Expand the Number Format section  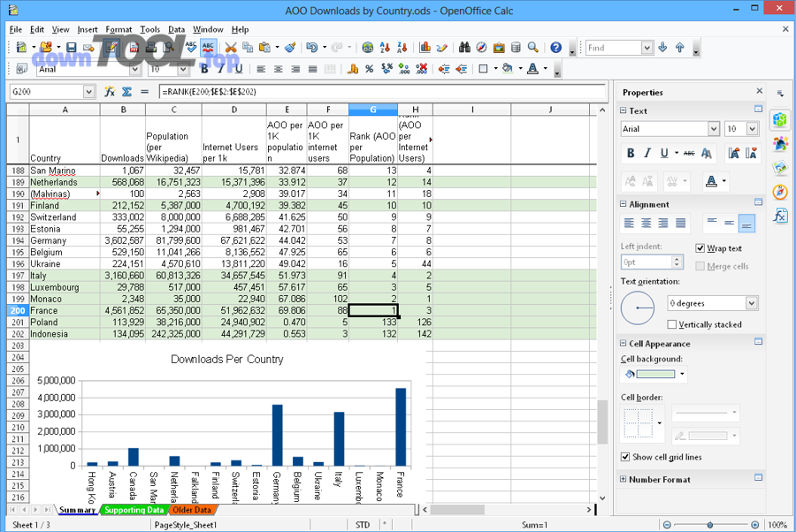pos(623,477)
